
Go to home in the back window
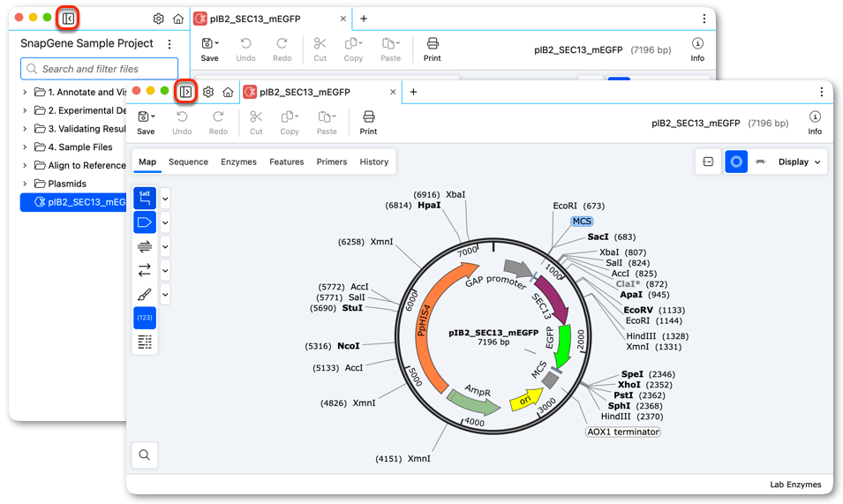[178, 19]
